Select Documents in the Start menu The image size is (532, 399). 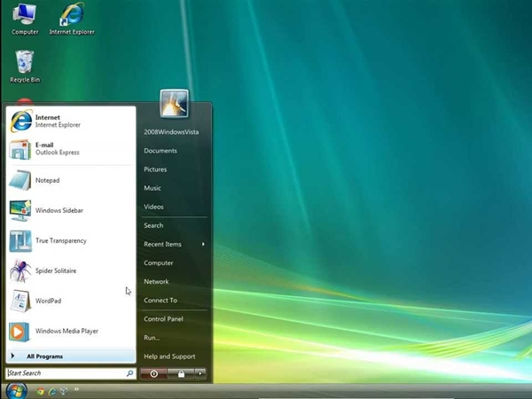click(x=160, y=151)
